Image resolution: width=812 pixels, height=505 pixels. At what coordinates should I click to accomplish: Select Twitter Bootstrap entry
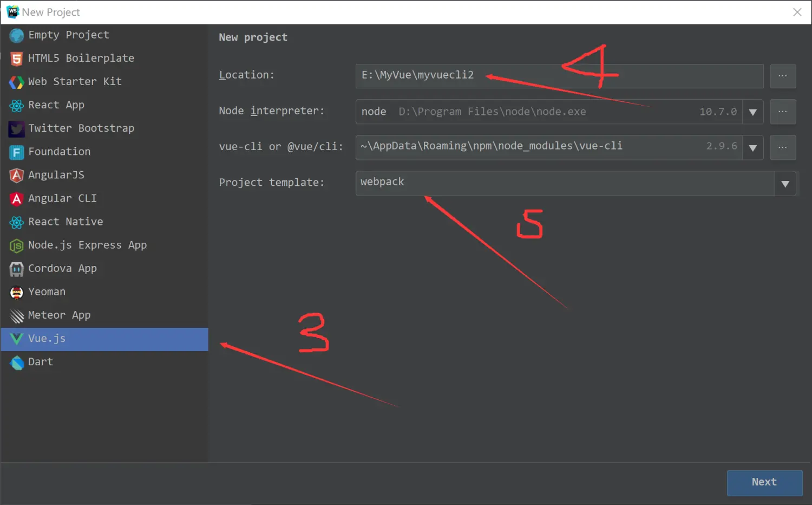click(x=104, y=128)
